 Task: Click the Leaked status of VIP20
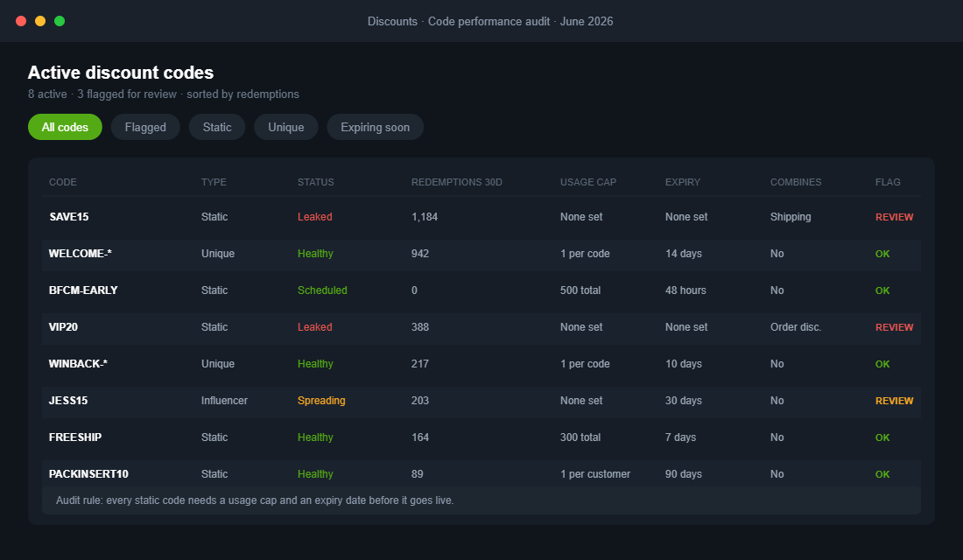click(x=315, y=327)
